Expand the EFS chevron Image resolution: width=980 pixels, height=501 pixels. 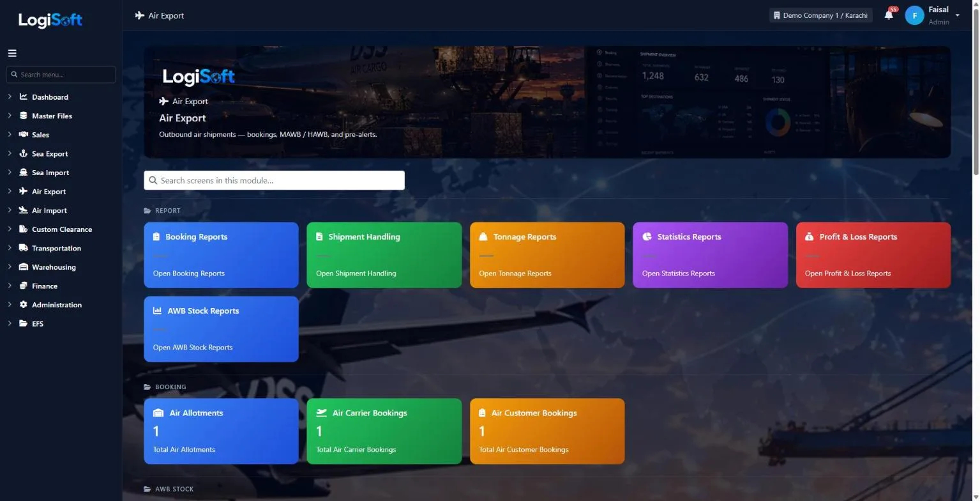tap(10, 323)
